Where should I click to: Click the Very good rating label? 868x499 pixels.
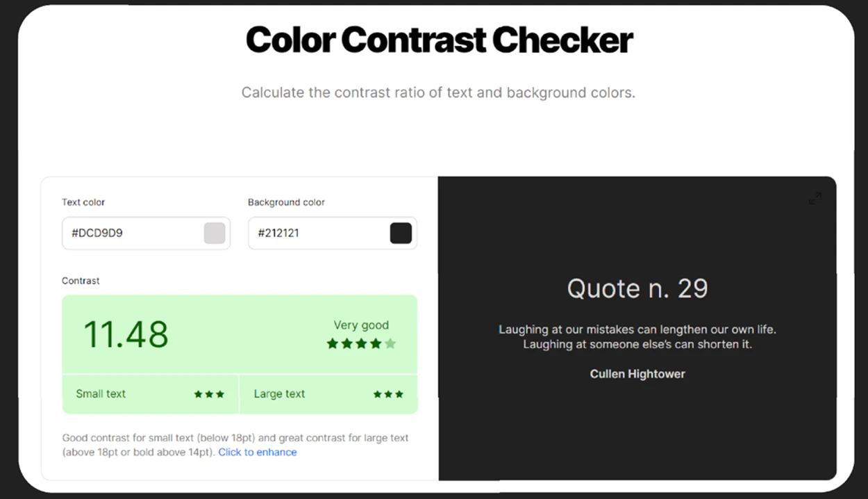click(x=361, y=325)
